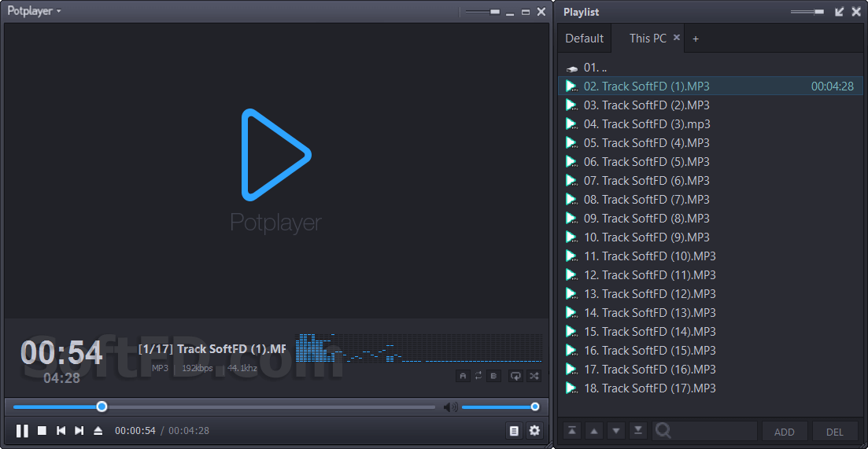Add a new playlist tab with plus
Viewport: 868px width, 449px height.
pyautogui.click(x=696, y=39)
